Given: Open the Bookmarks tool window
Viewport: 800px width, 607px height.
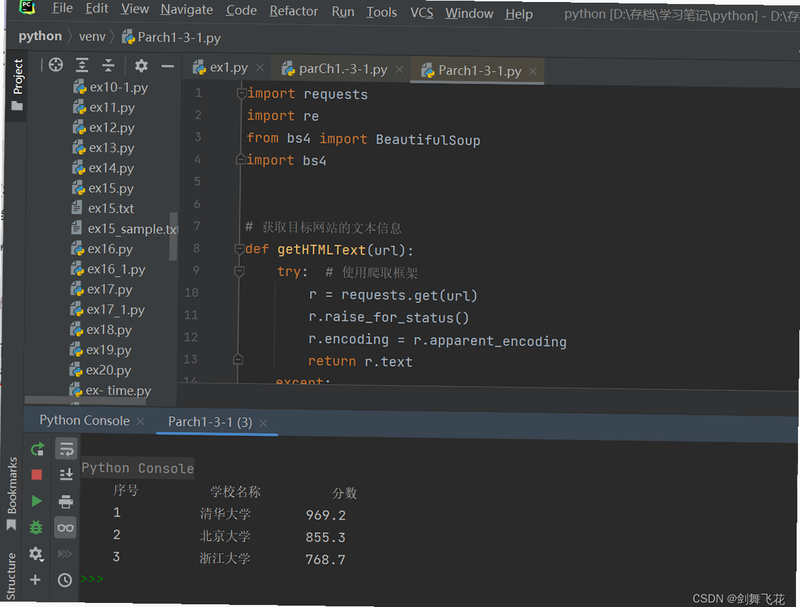Looking at the screenshot, I should pyautogui.click(x=11, y=493).
